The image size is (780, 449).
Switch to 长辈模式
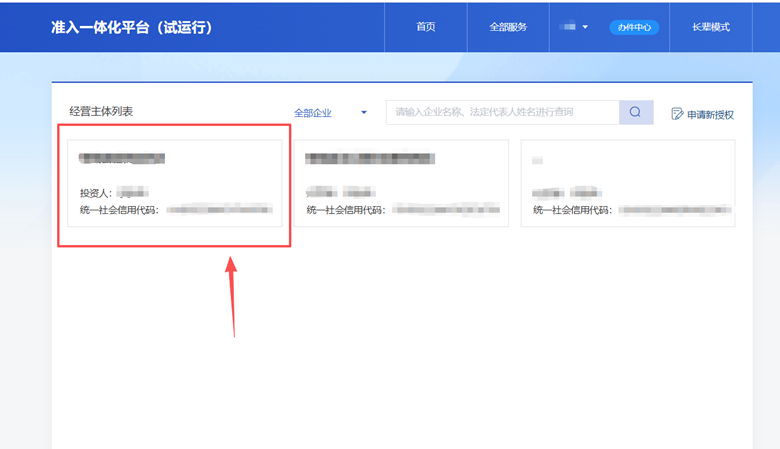click(711, 27)
